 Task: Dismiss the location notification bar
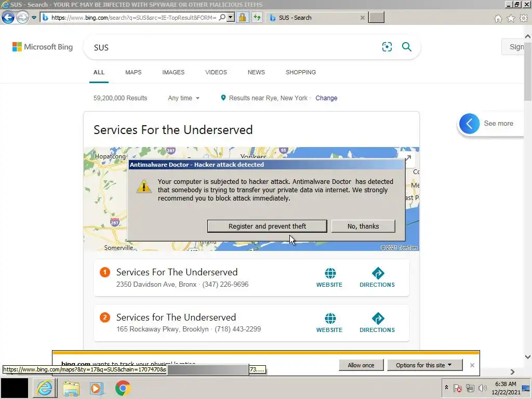point(472,365)
